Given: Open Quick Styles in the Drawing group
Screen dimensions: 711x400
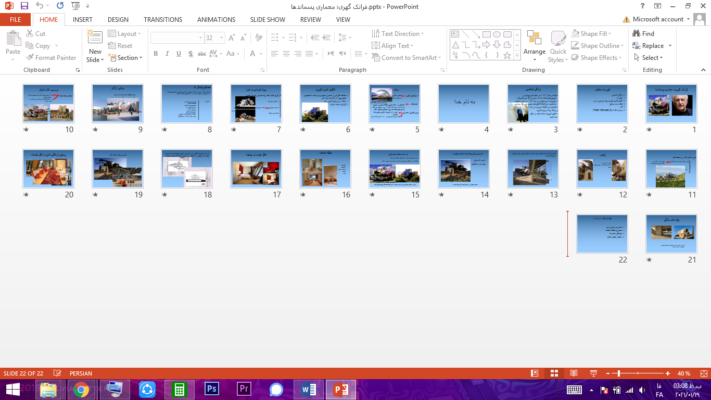Looking at the screenshot, I should click(557, 46).
